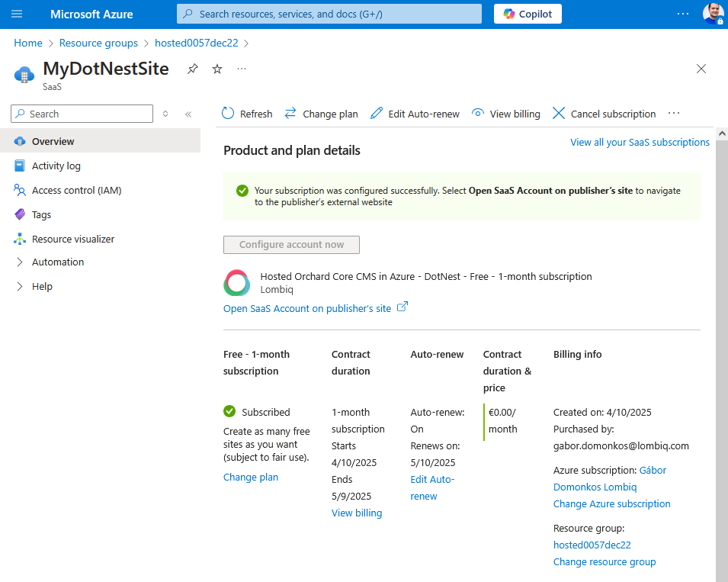
Task: Open Gábor Domonkos Lombiq subscription link
Action: (610, 479)
